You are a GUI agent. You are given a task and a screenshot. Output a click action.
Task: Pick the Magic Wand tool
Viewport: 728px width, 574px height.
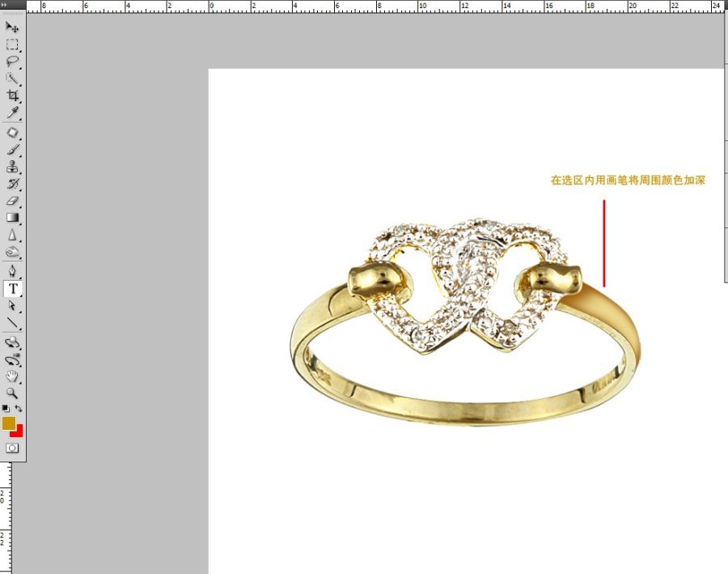[x=12, y=79]
